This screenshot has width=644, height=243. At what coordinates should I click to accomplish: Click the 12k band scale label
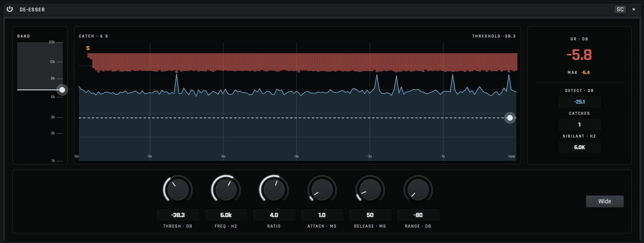tap(52, 62)
